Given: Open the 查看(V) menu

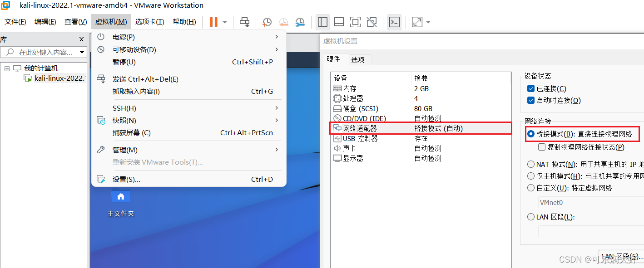Looking at the screenshot, I should tap(75, 22).
